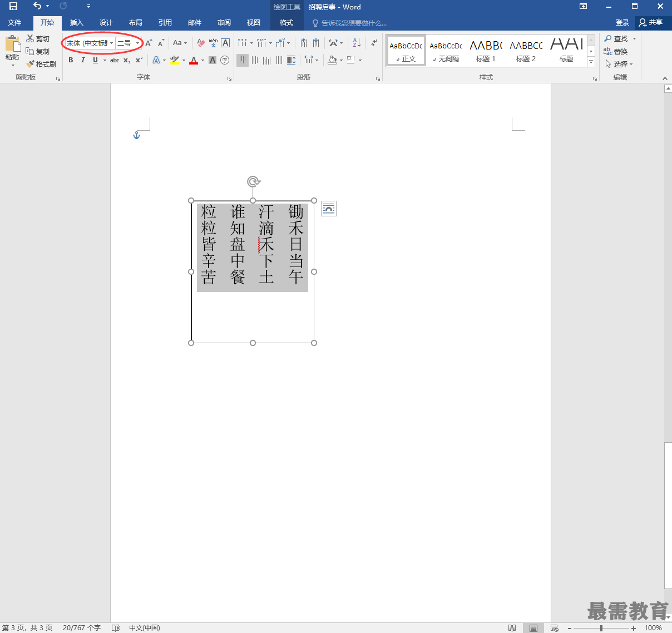Click the Share (共享) button
This screenshot has width=672, height=633.
pyautogui.click(x=651, y=23)
